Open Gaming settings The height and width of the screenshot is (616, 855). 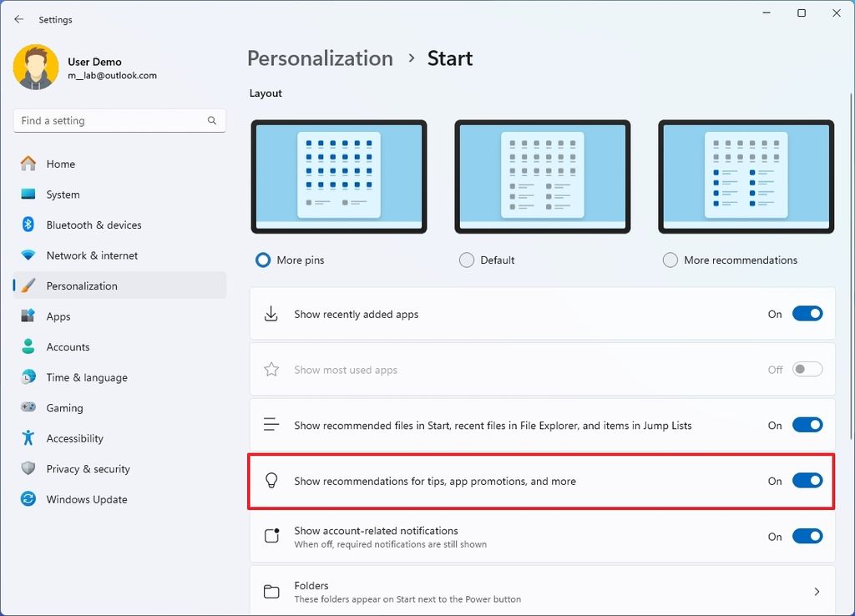[63, 407]
